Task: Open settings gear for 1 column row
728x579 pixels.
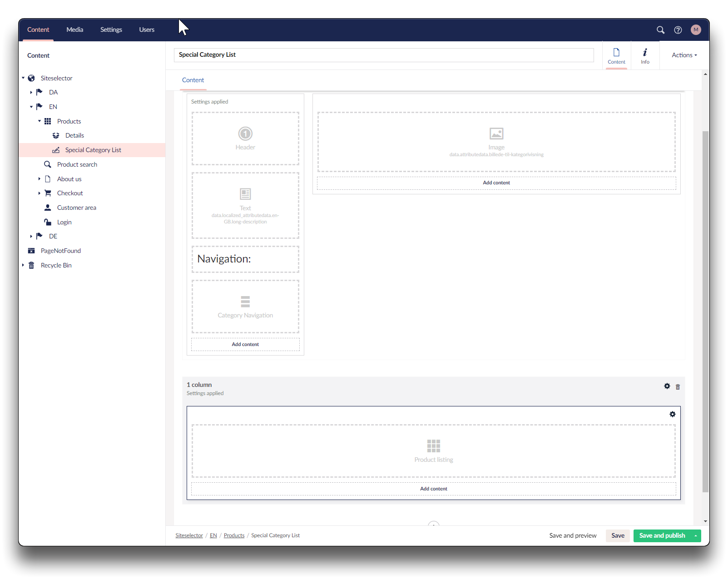Action: (667, 386)
